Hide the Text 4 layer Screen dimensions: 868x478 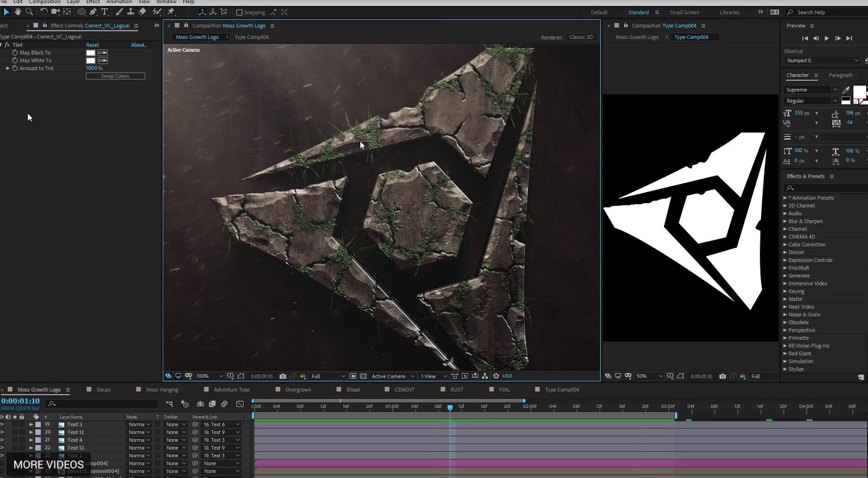[x=2, y=440]
